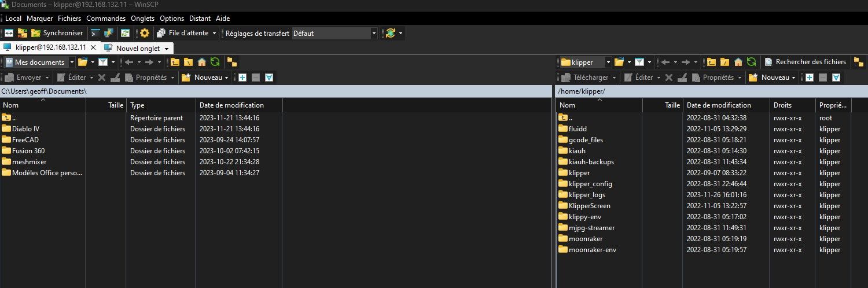Click the remote panel parent directory icon
Image resolution: width=868 pixels, height=288 pixels.
pos(711,62)
